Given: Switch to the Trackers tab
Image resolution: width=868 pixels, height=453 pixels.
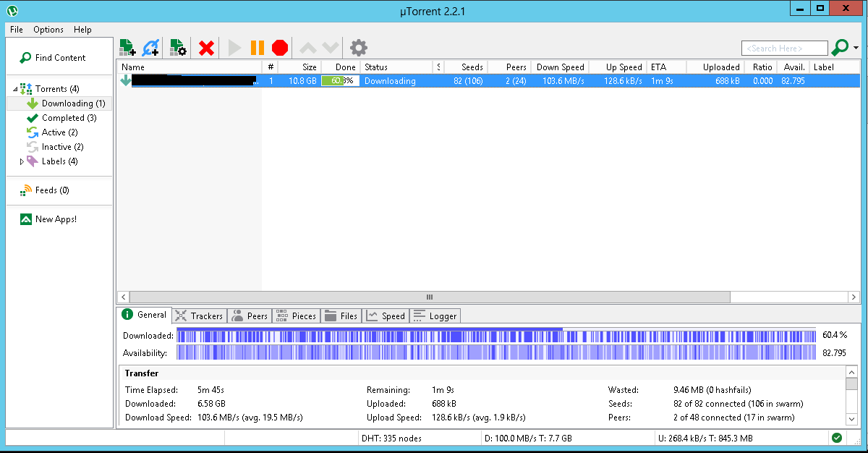Looking at the screenshot, I should [x=200, y=316].
